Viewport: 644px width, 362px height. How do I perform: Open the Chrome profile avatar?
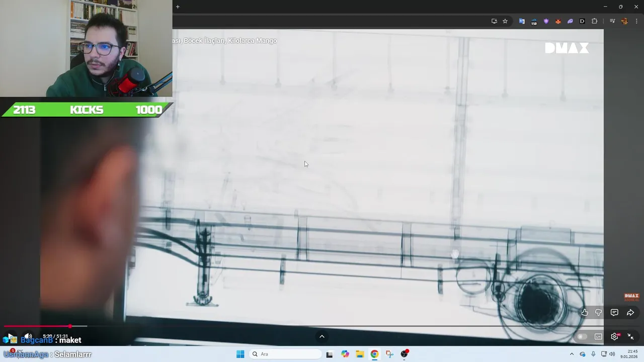(624, 21)
